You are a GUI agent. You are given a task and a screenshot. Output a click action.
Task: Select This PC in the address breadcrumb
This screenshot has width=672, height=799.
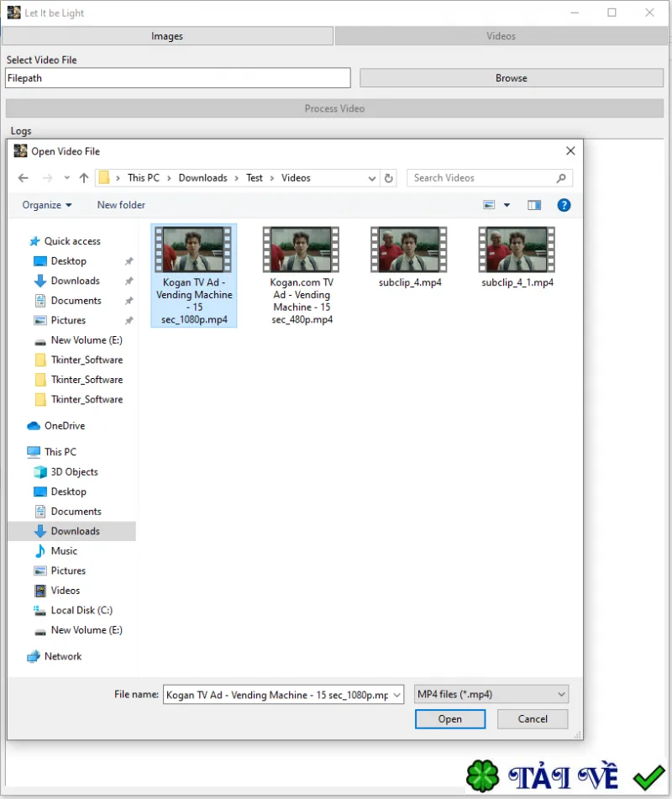pyautogui.click(x=143, y=178)
